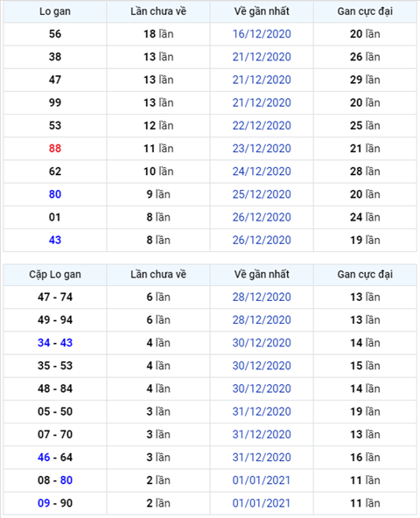The image size is (420, 518).
Task: Click the 22/12/2020 date link
Action: [262, 125]
